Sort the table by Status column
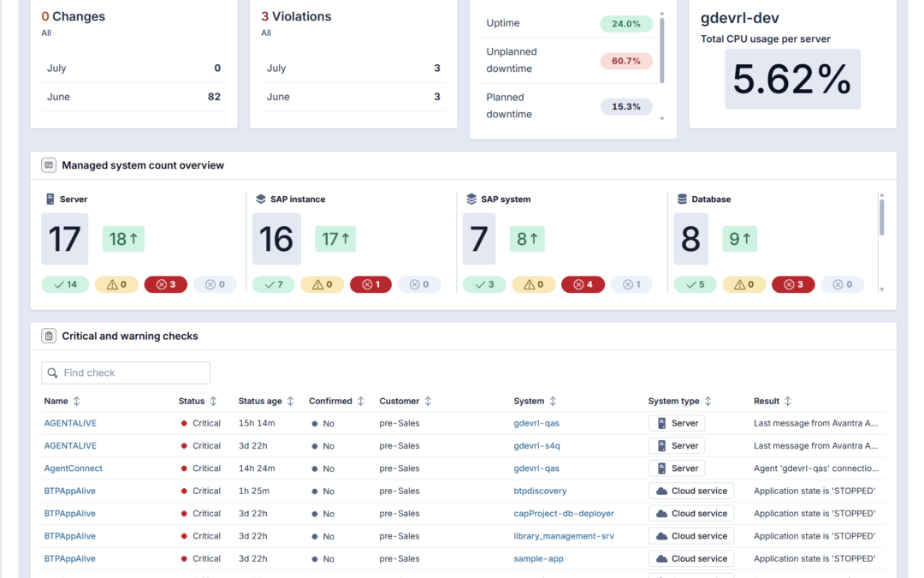 (x=213, y=401)
